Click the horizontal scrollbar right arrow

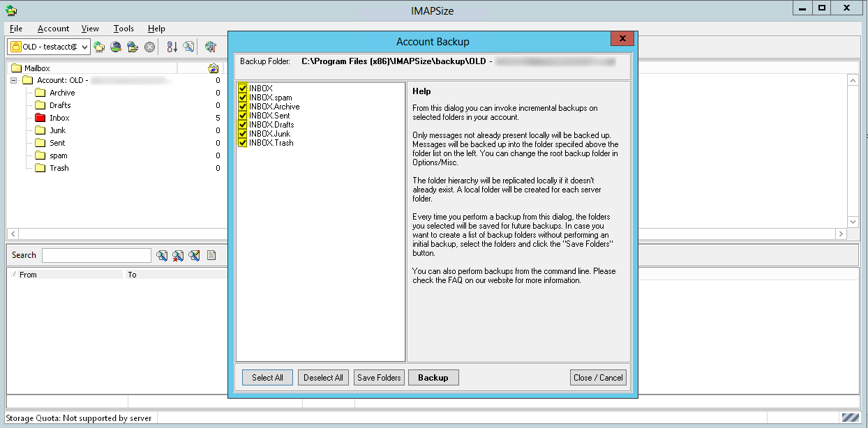click(841, 234)
